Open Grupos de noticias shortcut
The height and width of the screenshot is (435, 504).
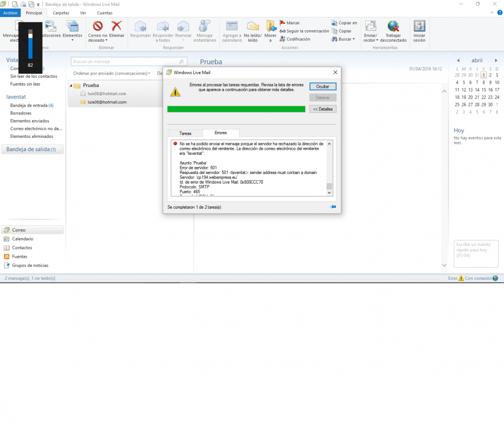pos(30,266)
